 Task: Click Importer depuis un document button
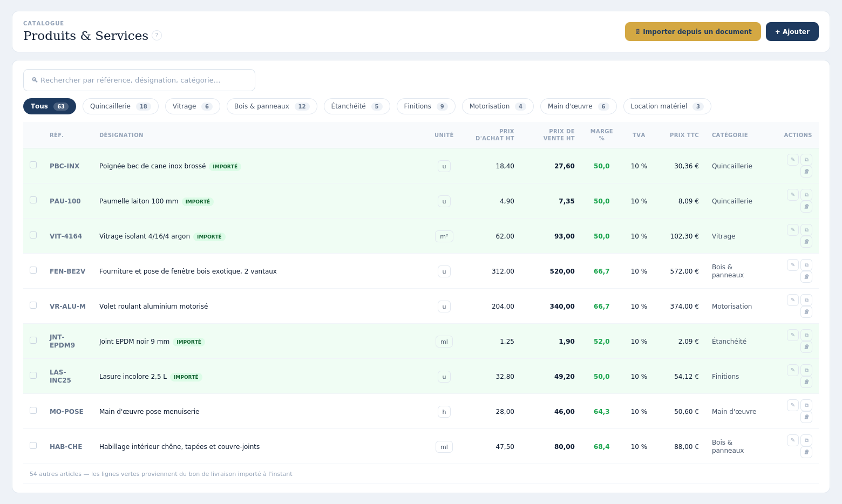point(693,31)
